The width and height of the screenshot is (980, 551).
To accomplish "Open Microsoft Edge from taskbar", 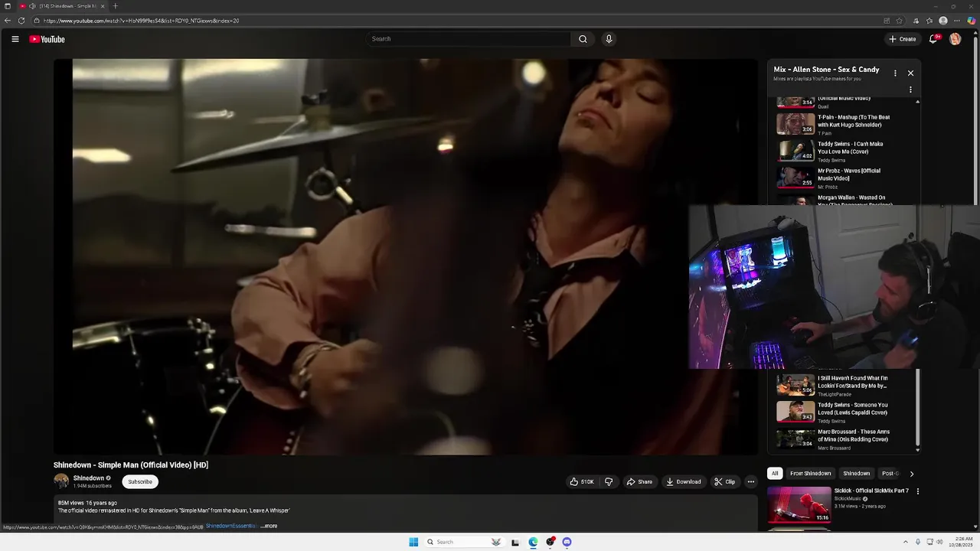I will click(x=533, y=542).
